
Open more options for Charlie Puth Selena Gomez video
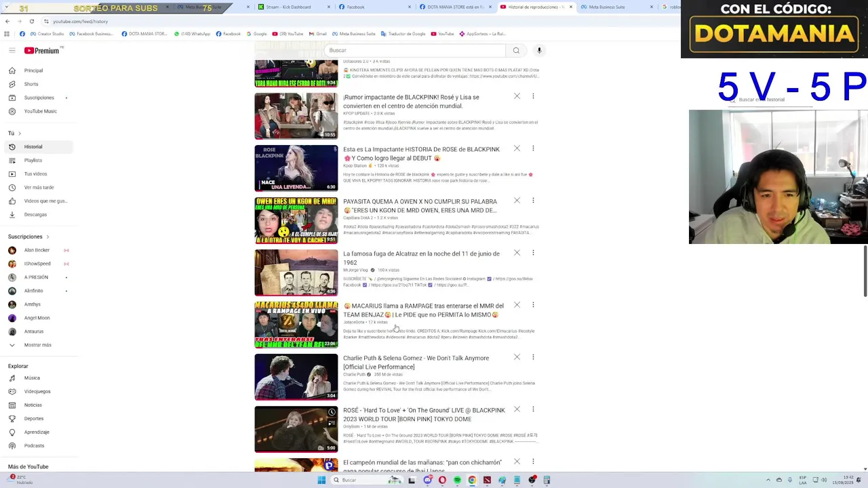tap(533, 357)
